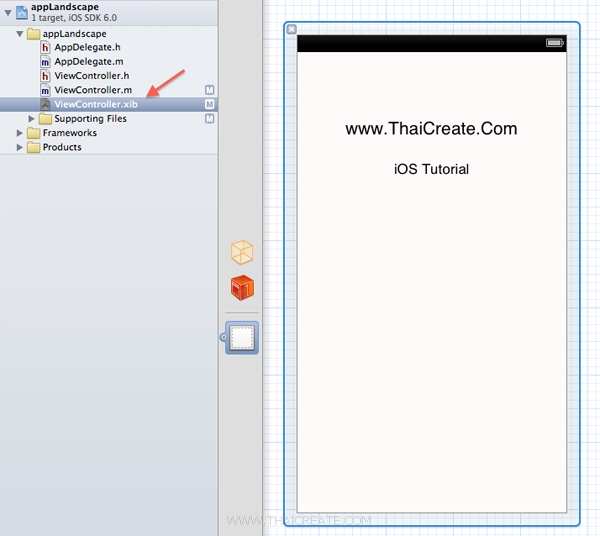Viewport: 600px width, 536px height.
Task: Collapse the appLandscape project root
Action: coord(8,12)
